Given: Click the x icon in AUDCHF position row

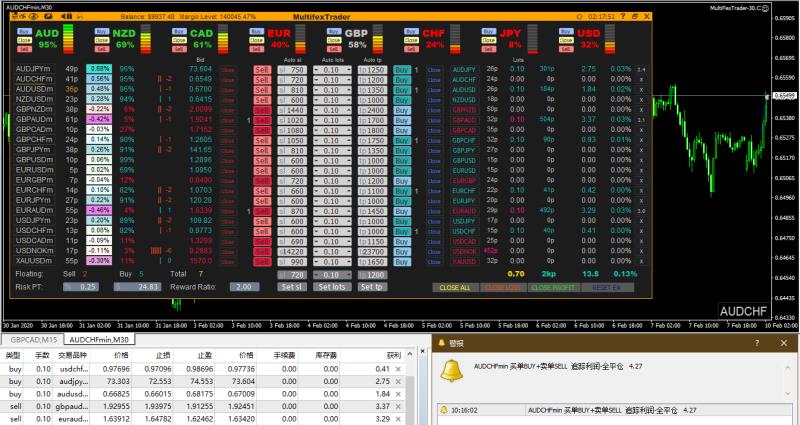Looking at the screenshot, I should click(x=641, y=80).
